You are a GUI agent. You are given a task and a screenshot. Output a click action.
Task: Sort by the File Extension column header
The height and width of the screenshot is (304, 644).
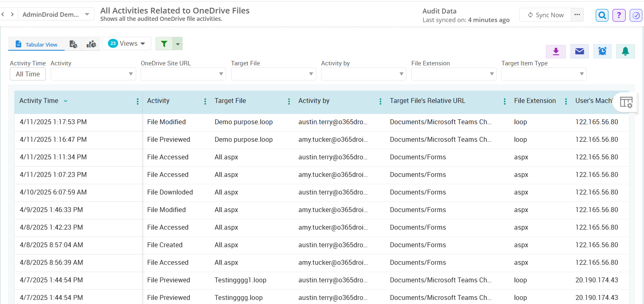535,101
